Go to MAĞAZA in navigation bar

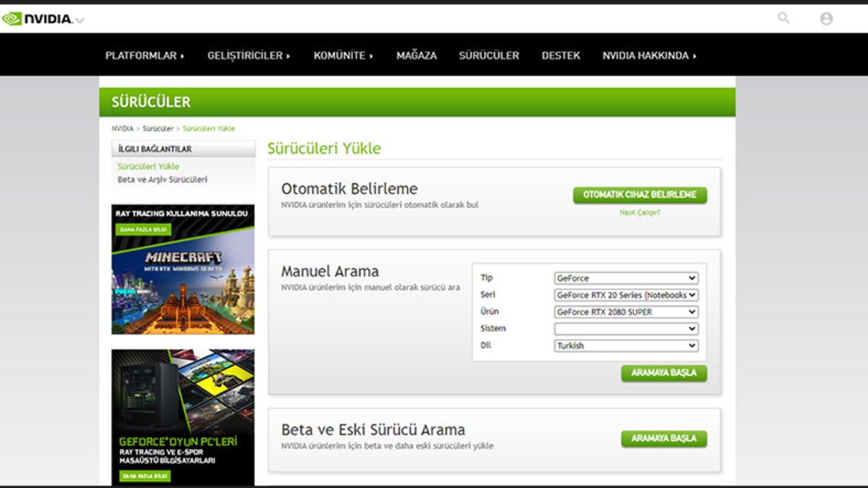point(416,56)
